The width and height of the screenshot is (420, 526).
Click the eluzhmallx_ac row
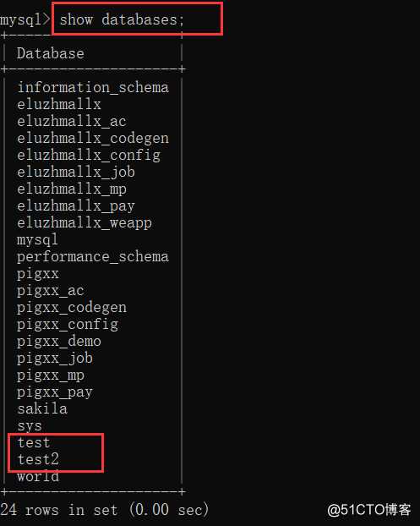click(x=72, y=121)
